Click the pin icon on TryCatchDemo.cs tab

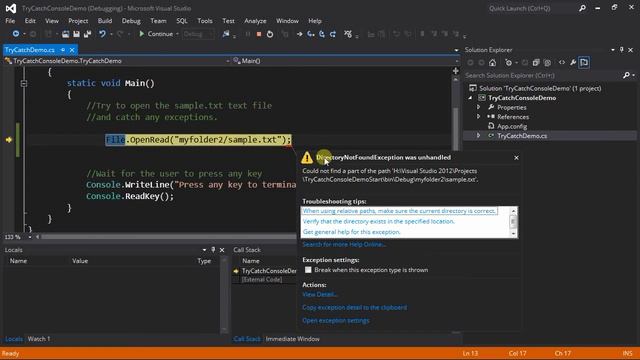point(62,50)
